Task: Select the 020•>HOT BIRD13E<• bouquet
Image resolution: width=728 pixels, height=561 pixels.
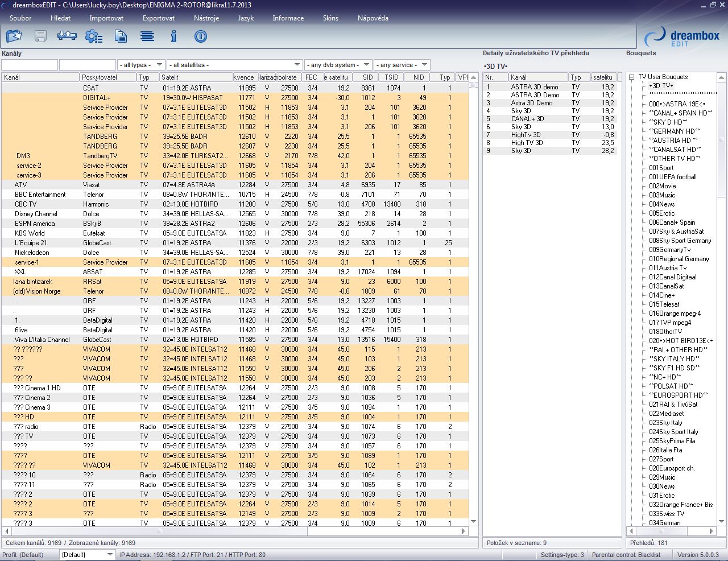Action: click(x=681, y=341)
